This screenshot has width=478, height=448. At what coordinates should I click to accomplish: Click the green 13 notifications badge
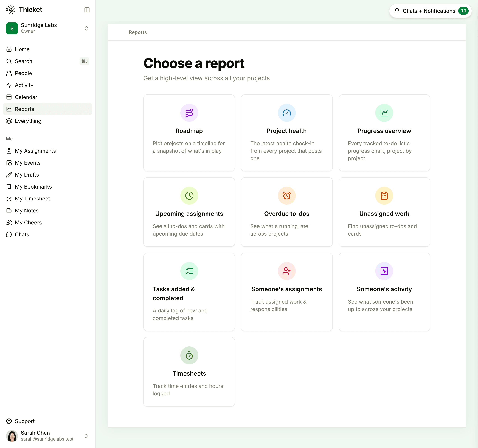(463, 11)
